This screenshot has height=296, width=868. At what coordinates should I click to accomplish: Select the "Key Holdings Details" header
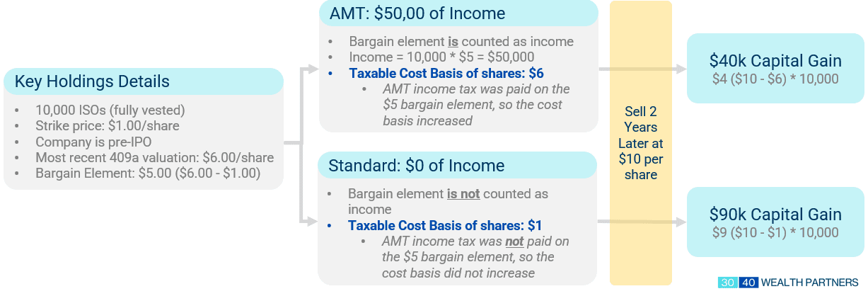pyautogui.click(x=92, y=81)
